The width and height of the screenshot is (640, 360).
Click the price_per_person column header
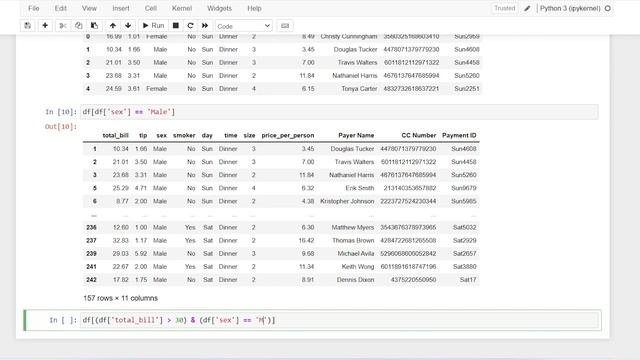click(x=288, y=135)
